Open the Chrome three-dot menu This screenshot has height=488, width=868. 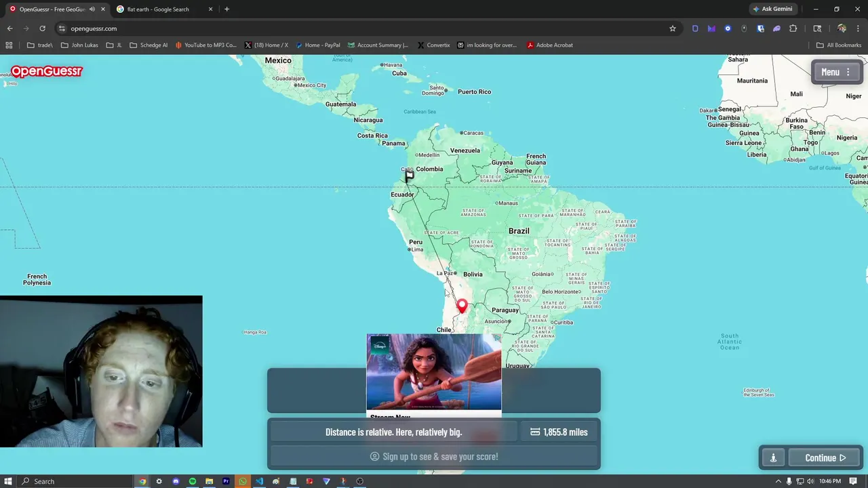(x=858, y=28)
